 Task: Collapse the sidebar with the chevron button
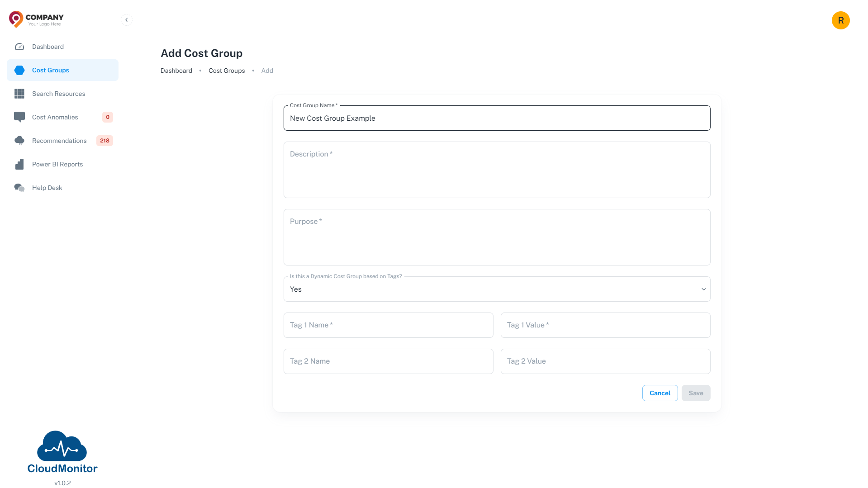[126, 20]
